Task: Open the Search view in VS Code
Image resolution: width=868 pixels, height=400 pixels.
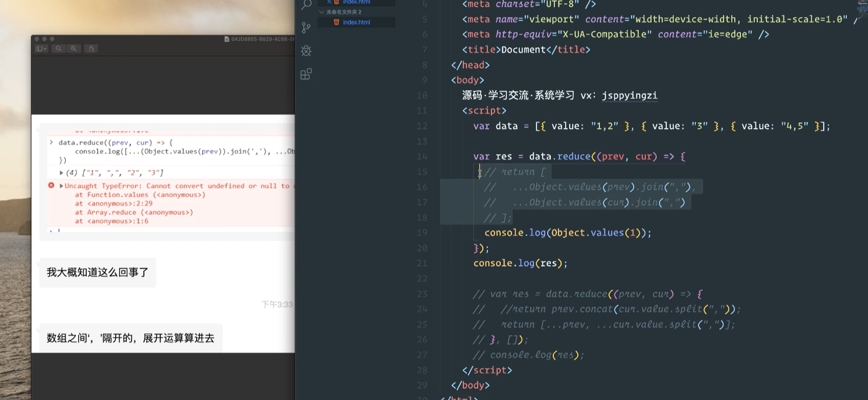Action: pos(306,5)
